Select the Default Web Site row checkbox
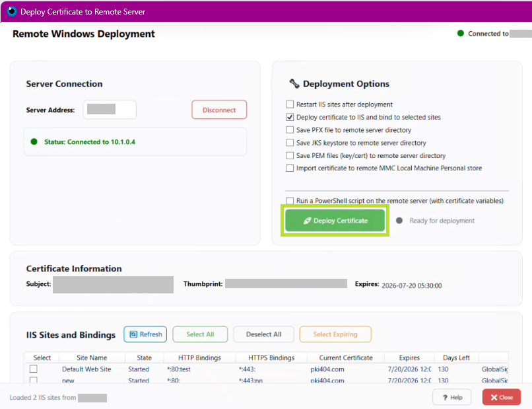Viewport: 532px width, 409px height. [33, 369]
